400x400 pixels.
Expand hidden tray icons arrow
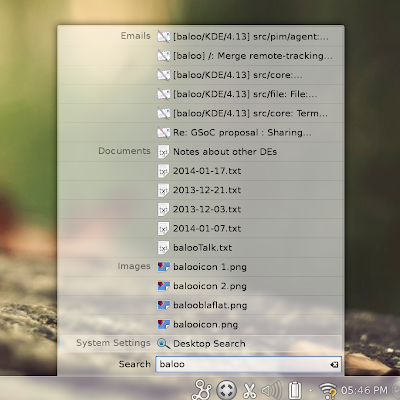[311, 390]
